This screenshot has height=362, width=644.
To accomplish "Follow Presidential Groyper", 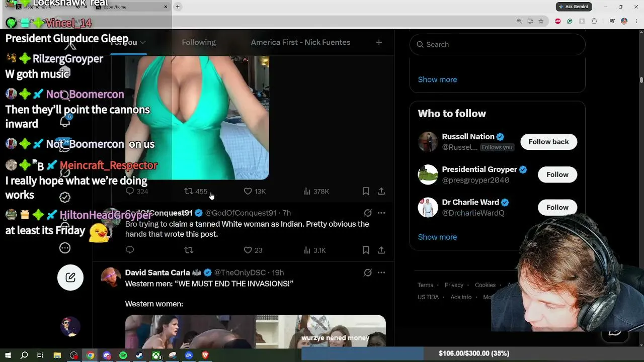I will (557, 174).
